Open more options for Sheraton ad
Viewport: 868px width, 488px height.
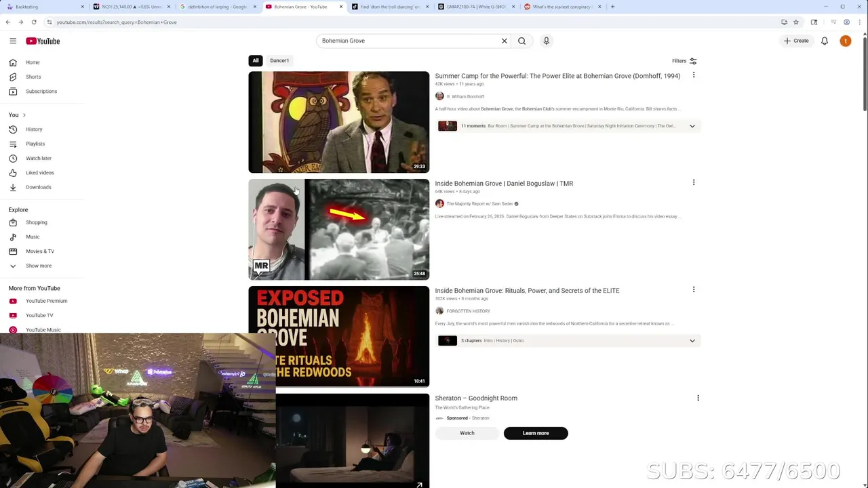pos(698,398)
